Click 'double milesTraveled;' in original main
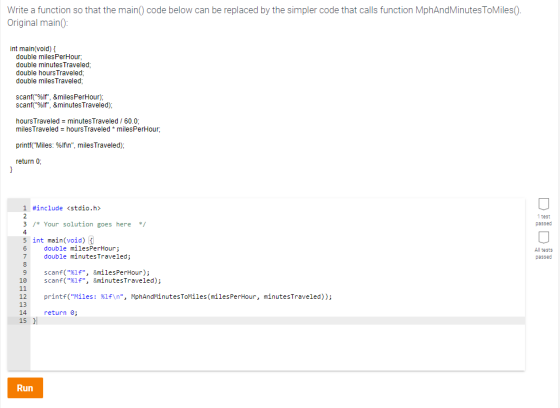The height and width of the screenshot is (408, 560). coord(49,81)
